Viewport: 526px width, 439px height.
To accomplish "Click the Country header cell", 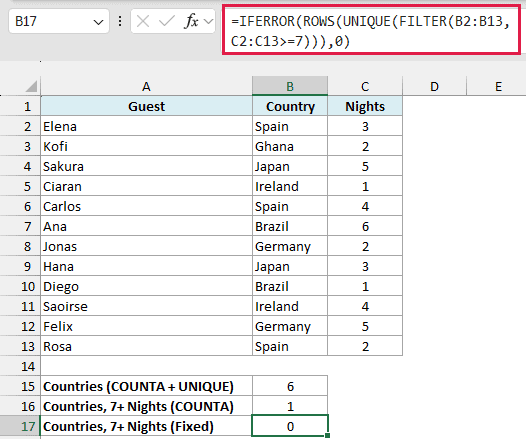I will click(x=290, y=106).
